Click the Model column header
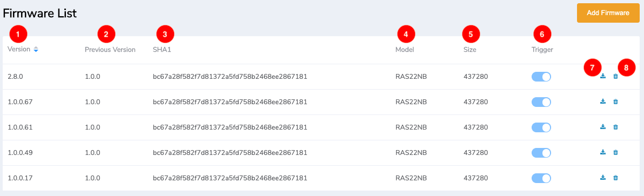This screenshot has height=196, width=644. click(x=405, y=50)
